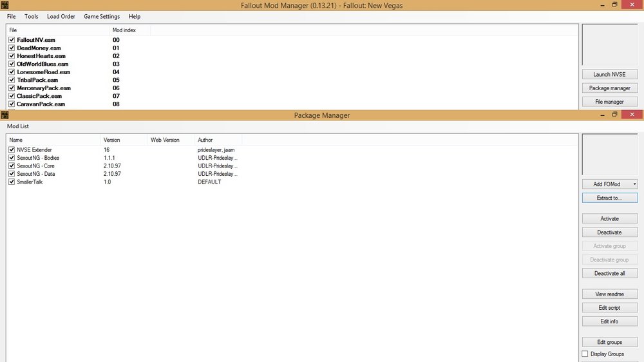
Task: Open File manager button
Action: tap(609, 102)
